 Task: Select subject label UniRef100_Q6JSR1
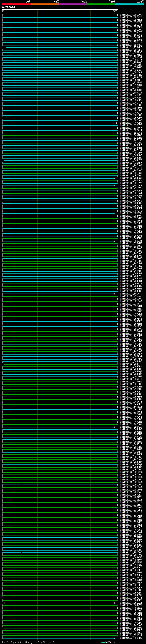point(131,366)
